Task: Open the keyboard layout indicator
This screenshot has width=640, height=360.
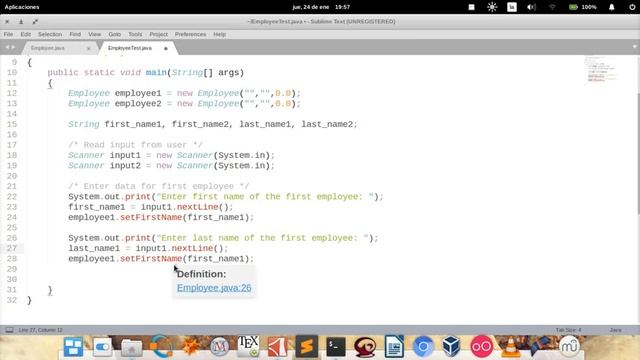Action: tap(512, 7)
